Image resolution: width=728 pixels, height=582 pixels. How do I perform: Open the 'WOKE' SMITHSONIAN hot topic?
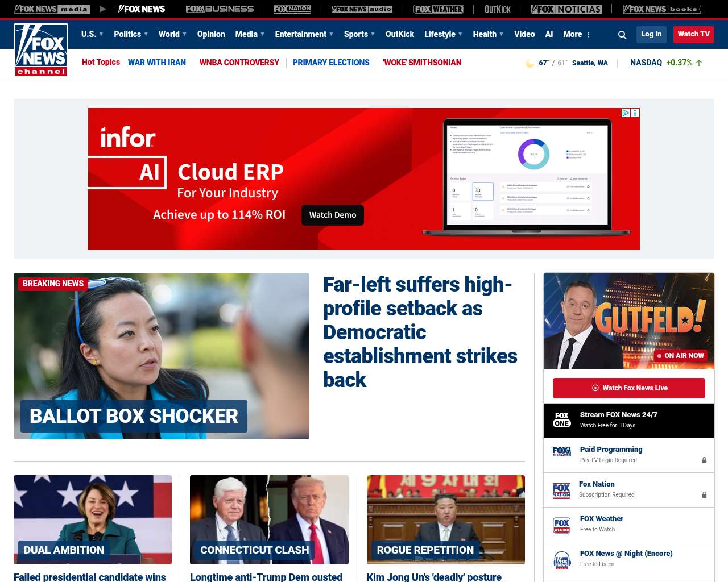click(x=422, y=63)
